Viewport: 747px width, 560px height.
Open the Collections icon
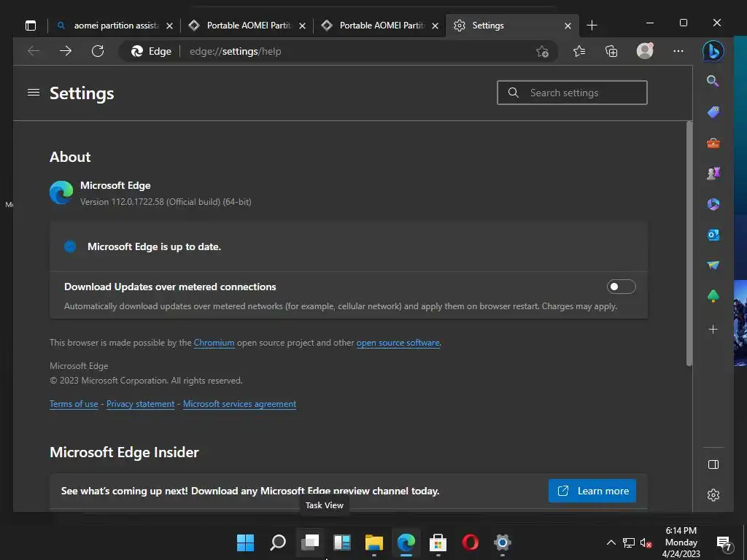tap(611, 51)
